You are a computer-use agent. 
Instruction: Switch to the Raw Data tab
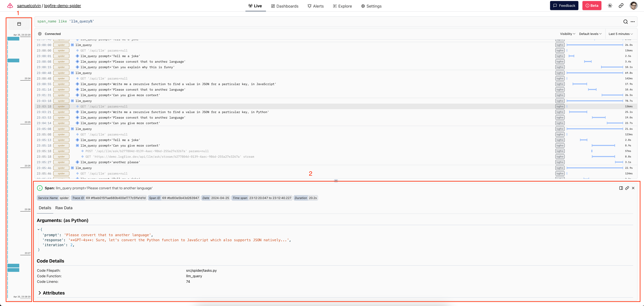64,208
